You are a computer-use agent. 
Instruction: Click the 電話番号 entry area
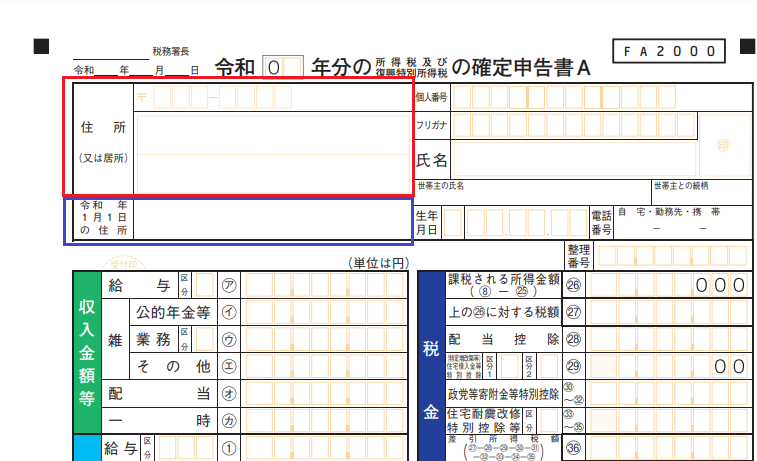point(683,223)
